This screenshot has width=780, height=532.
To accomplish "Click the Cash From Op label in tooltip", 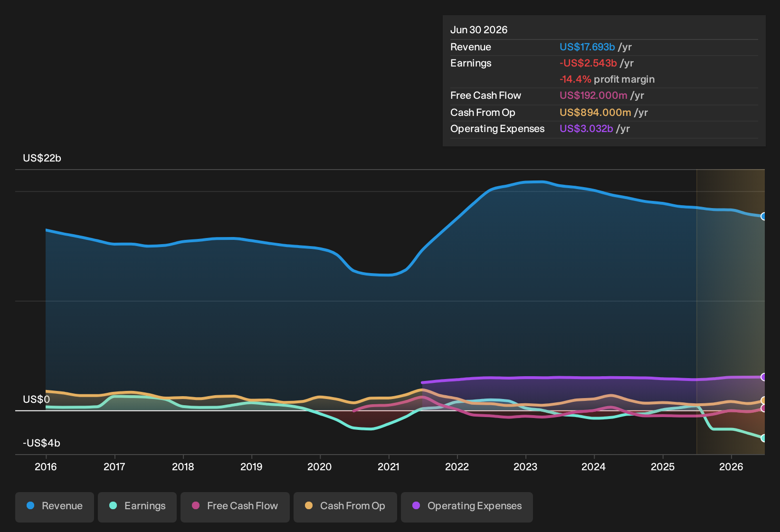I will [483, 113].
